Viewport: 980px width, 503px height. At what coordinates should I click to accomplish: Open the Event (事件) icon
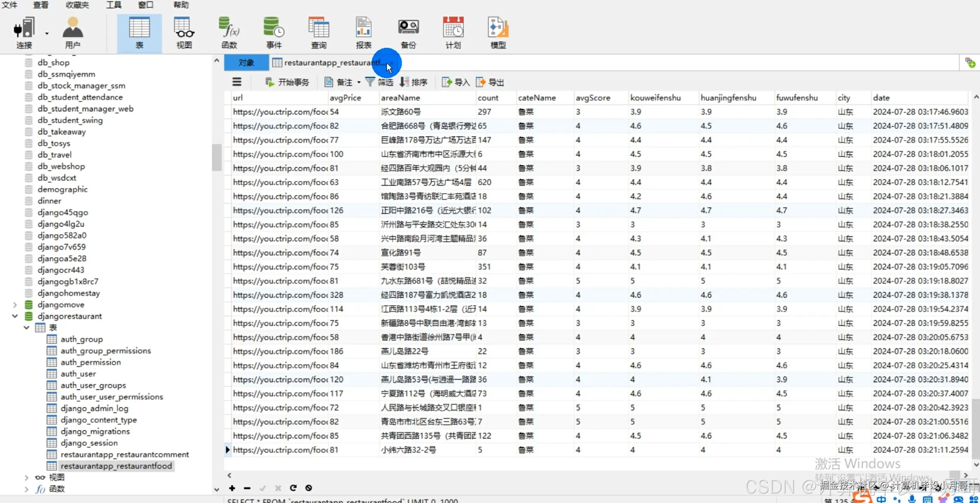coord(274,33)
